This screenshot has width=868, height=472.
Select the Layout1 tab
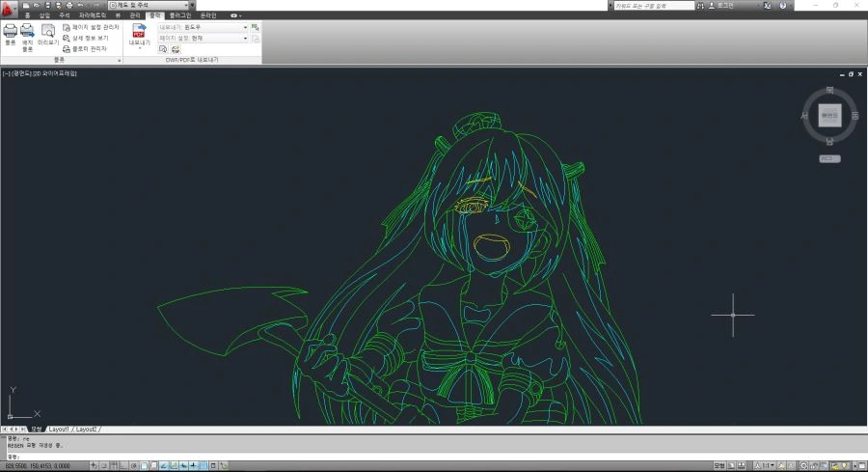59,430
